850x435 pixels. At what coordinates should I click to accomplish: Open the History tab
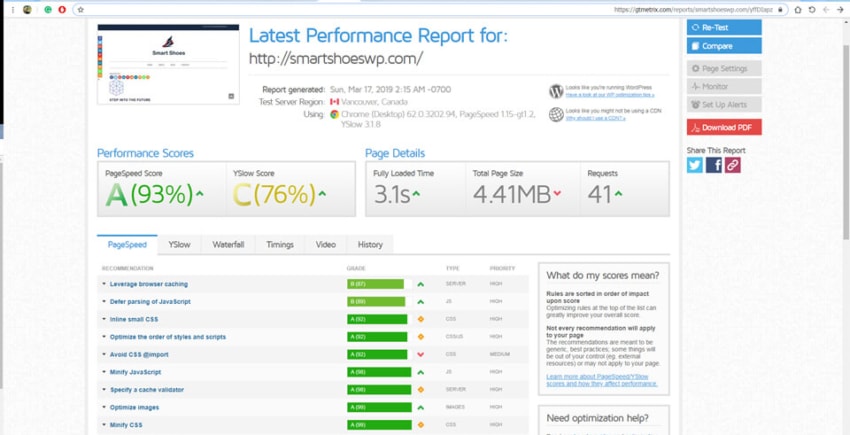click(x=370, y=245)
